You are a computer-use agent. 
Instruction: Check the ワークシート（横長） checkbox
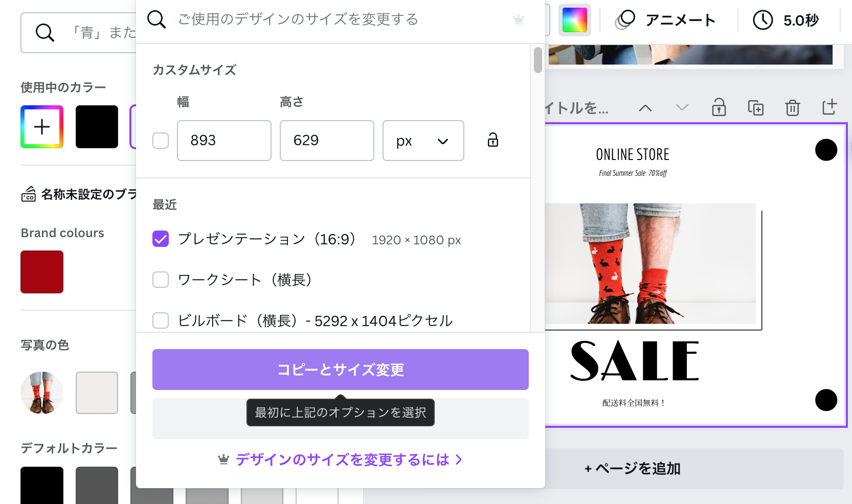coord(161,280)
